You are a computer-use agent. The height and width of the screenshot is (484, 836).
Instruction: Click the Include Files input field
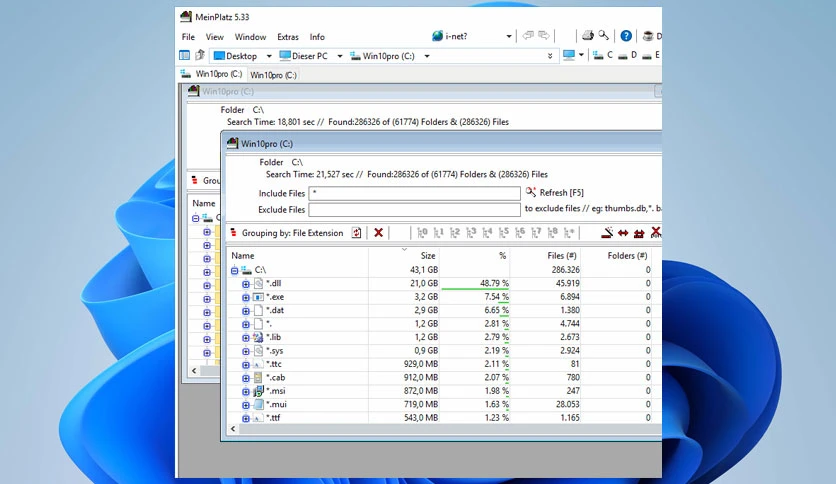pyautogui.click(x=414, y=193)
